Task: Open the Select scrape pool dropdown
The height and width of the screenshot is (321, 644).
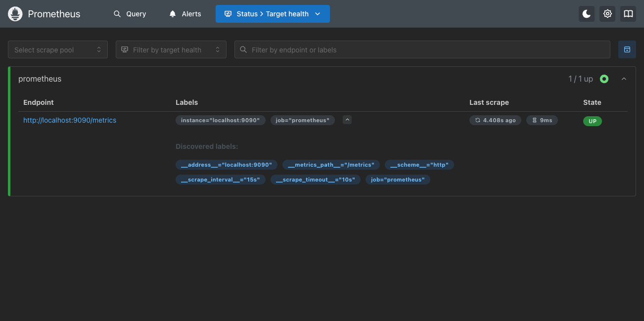Action: (57, 49)
